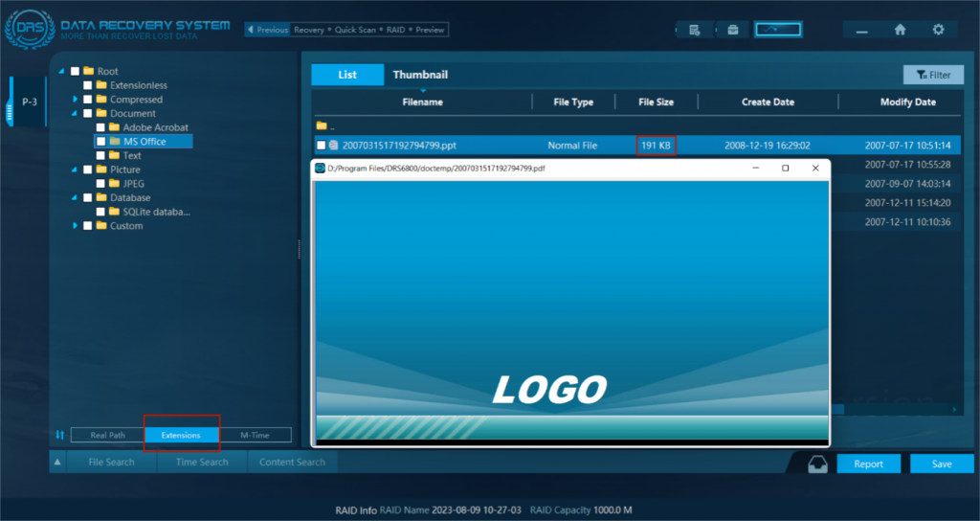Click the toolbox briefcase icon
This screenshot has height=521, width=980.
click(x=732, y=30)
